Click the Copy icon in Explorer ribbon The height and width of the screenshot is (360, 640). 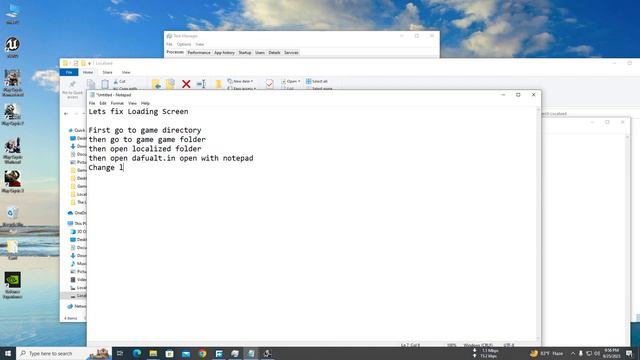click(91, 84)
